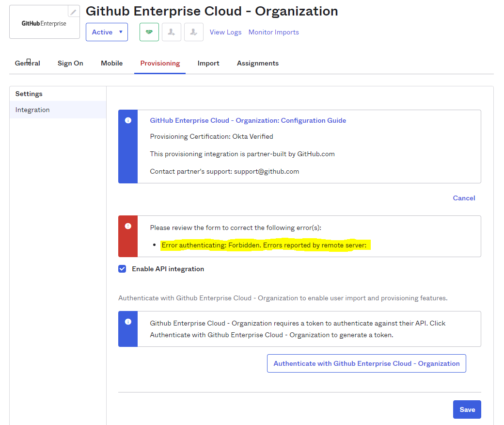
Task: Open the Monitor Imports link
Action: point(273,32)
